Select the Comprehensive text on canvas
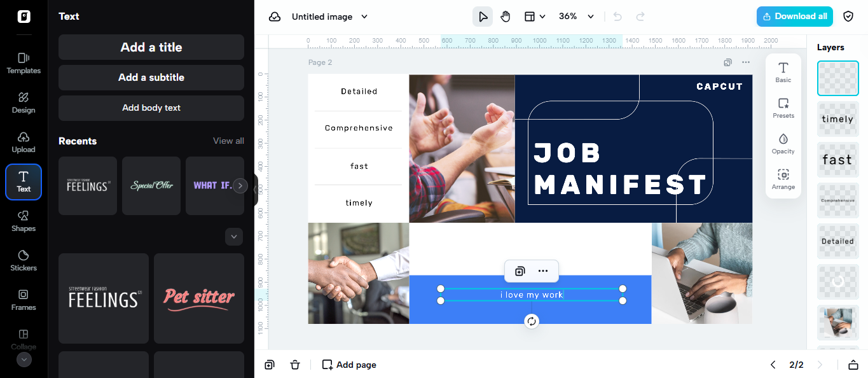 [359, 128]
